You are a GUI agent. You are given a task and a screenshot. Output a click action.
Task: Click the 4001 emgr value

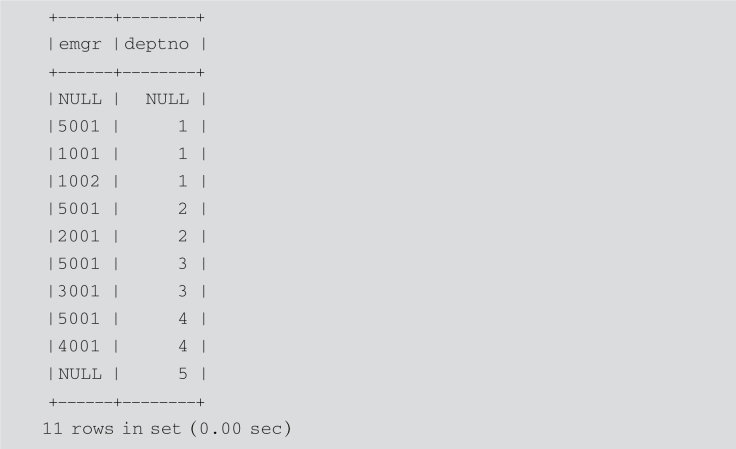79,346
